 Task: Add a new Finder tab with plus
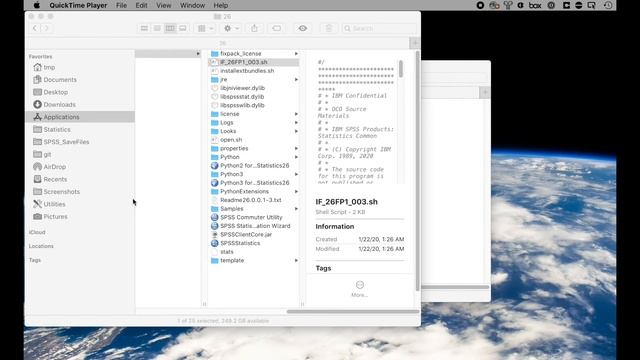pyautogui.click(x=415, y=43)
